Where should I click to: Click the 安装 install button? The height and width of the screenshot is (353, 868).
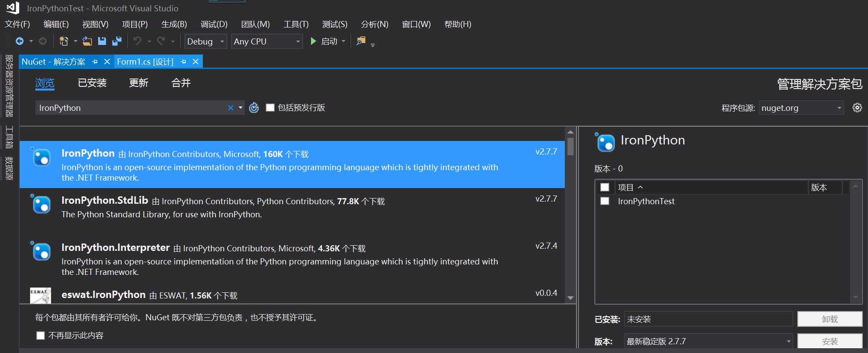pos(830,341)
